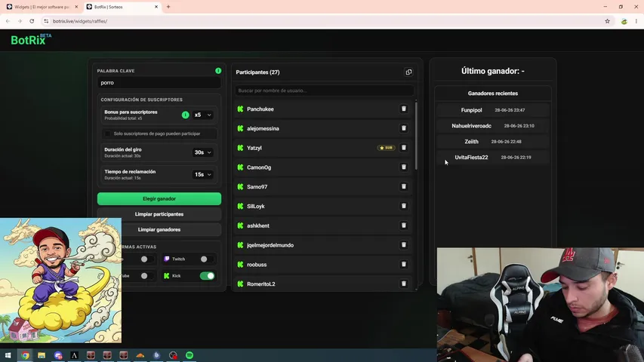Select recent winner Nahuelriveroadc
This screenshot has height=362, width=644.
471,126
